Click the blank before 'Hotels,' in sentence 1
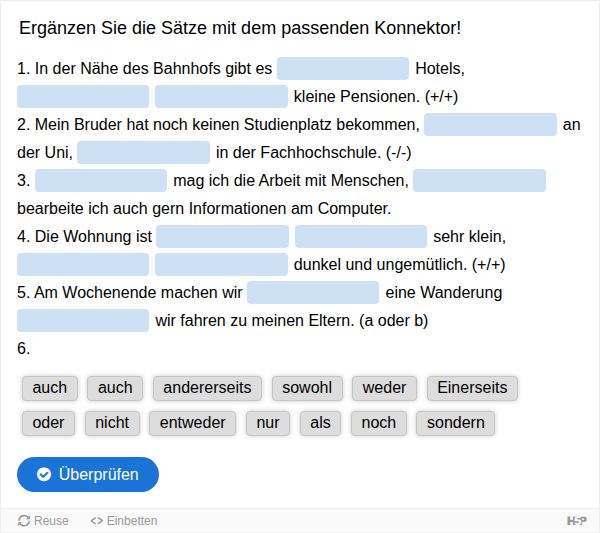 [343, 68]
